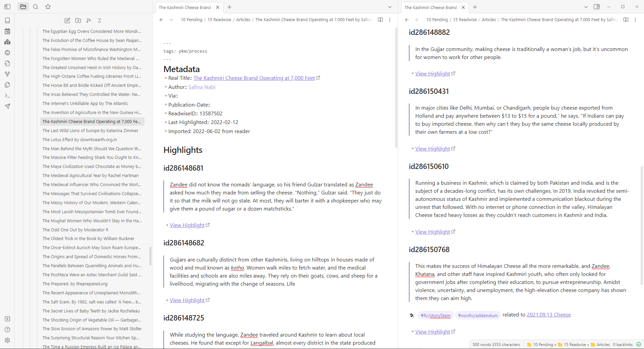The width and height of the screenshot is (644, 349).
Task: Open the Bookmarks star icon
Action: click(x=48, y=7)
